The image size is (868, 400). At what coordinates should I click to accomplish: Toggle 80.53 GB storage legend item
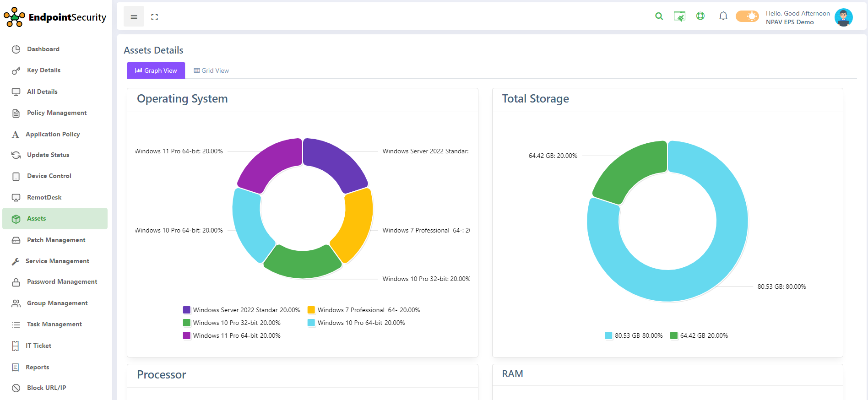coord(634,335)
